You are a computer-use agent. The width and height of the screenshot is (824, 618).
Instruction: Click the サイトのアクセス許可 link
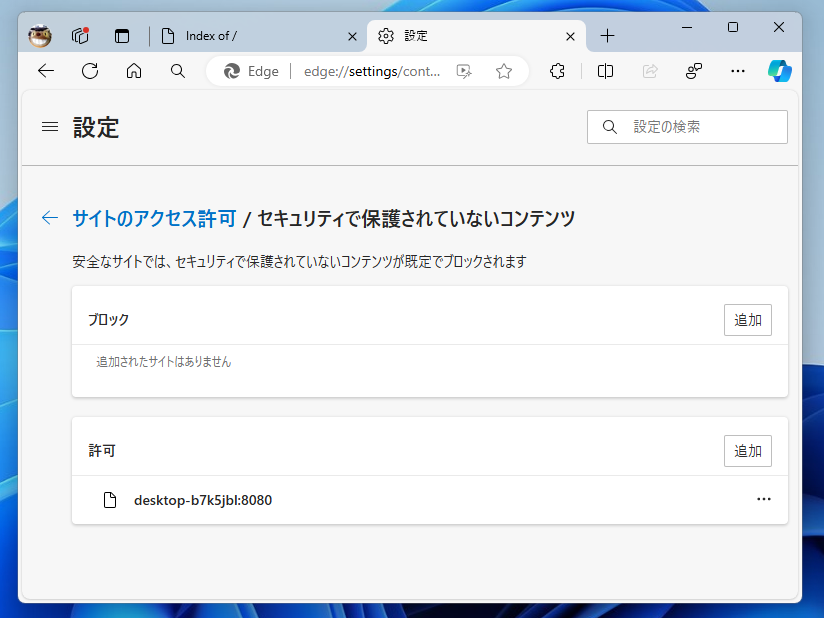coord(153,217)
